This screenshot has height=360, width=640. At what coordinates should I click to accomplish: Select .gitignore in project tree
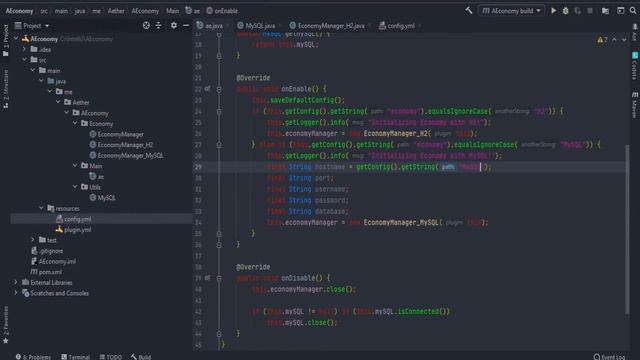(47, 251)
